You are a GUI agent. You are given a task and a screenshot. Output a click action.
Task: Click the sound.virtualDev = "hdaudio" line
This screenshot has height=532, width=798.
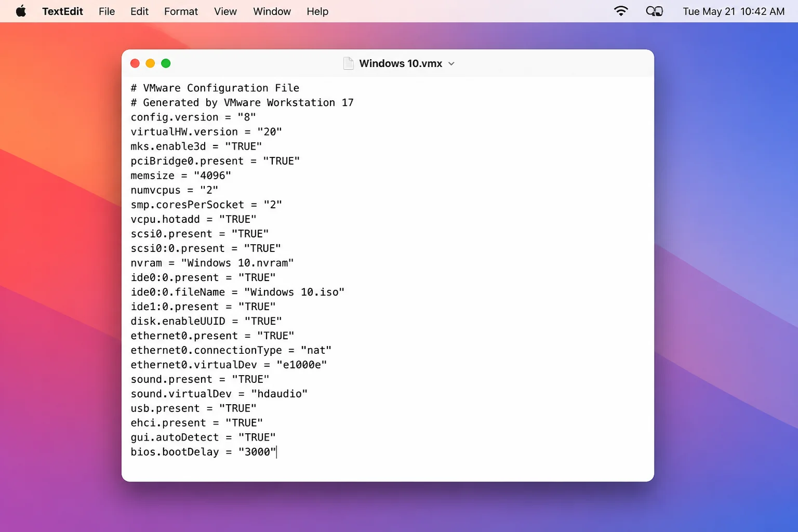[x=219, y=393]
